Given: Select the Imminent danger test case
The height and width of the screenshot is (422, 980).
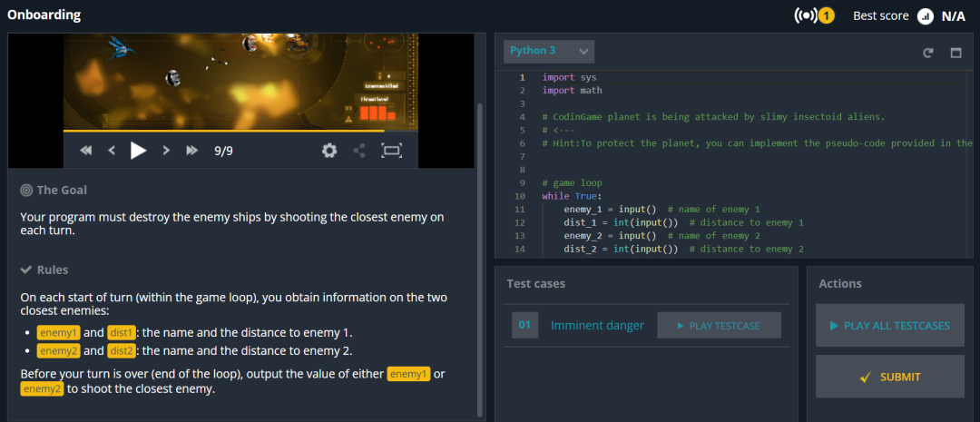Looking at the screenshot, I should (597, 325).
